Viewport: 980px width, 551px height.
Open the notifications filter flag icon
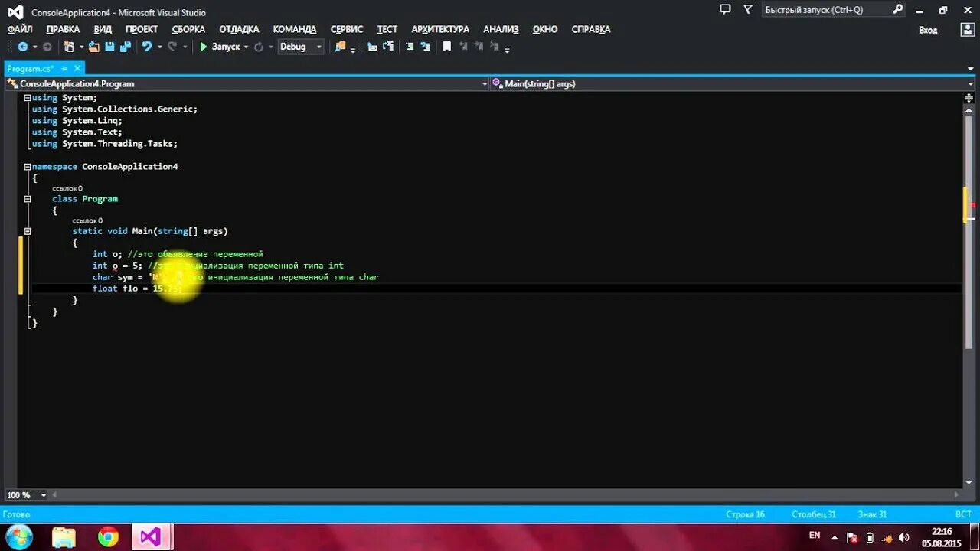point(748,9)
